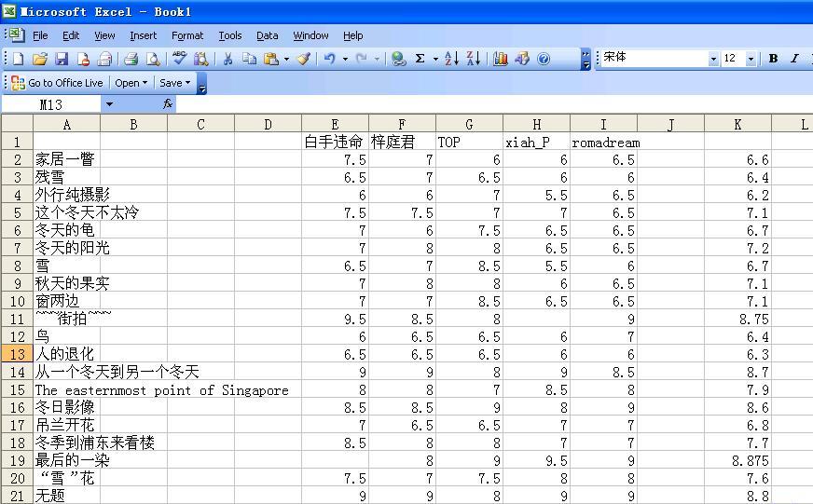Click the AutoSum sigma icon

coord(420,59)
